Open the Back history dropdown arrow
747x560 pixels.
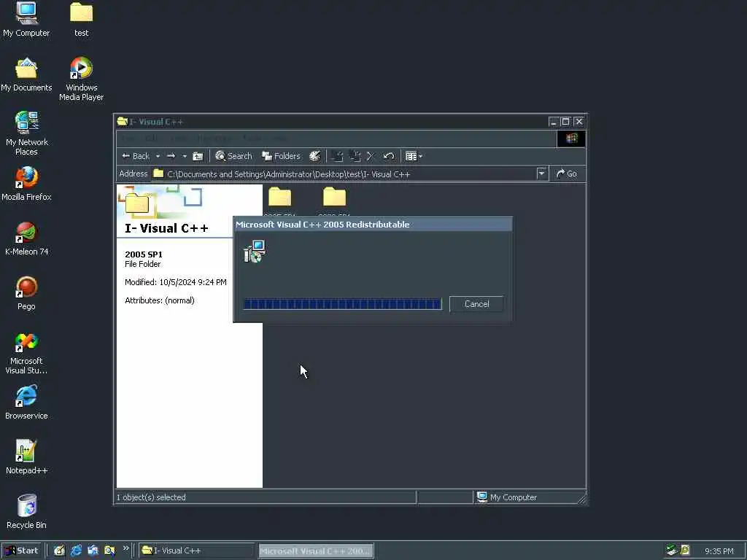(158, 156)
